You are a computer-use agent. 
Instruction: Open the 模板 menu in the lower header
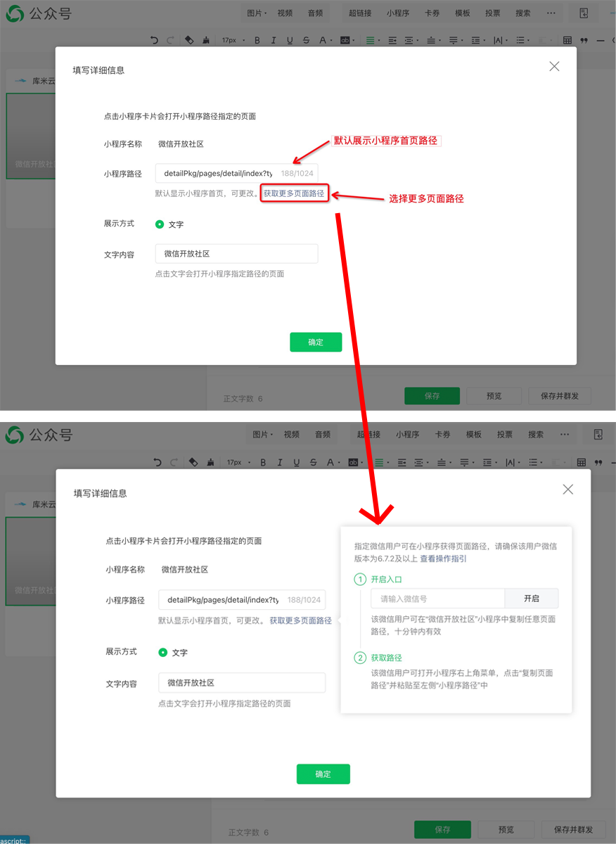(474, 435)
